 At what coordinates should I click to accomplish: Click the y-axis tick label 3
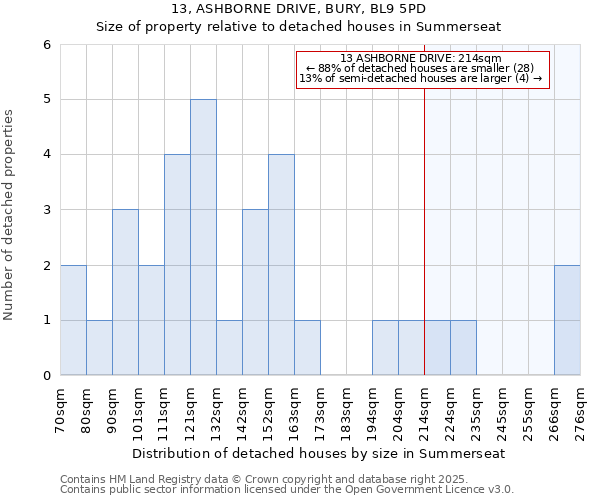point(47,210)
